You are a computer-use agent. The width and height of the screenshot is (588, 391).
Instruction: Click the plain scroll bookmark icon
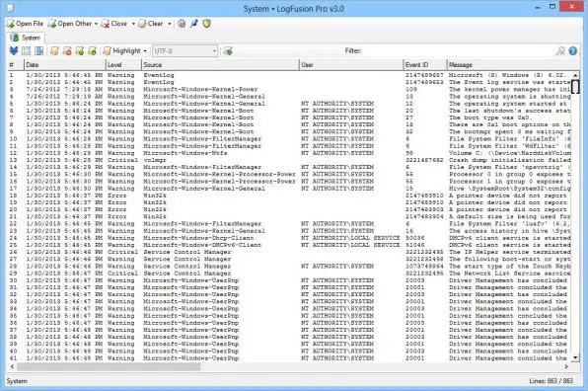tap(54, 50)
